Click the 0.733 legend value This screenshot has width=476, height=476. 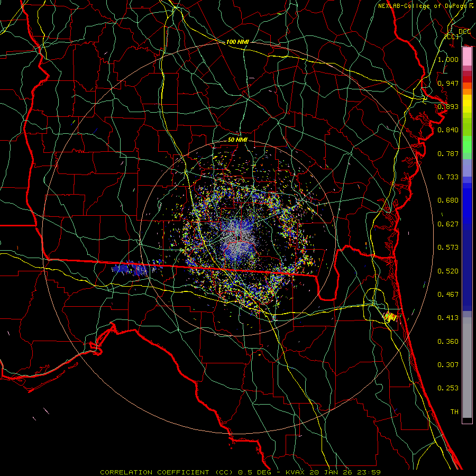[448, 177]
